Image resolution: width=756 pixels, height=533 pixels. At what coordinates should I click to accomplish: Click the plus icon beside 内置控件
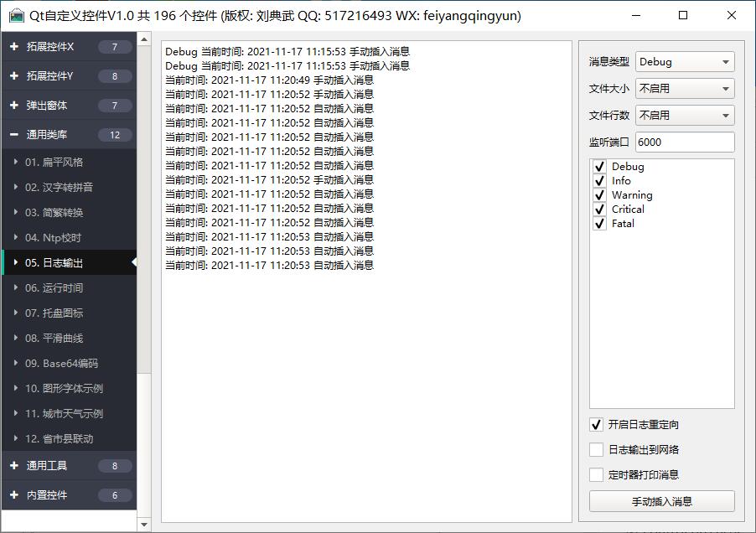coord(14,495)
